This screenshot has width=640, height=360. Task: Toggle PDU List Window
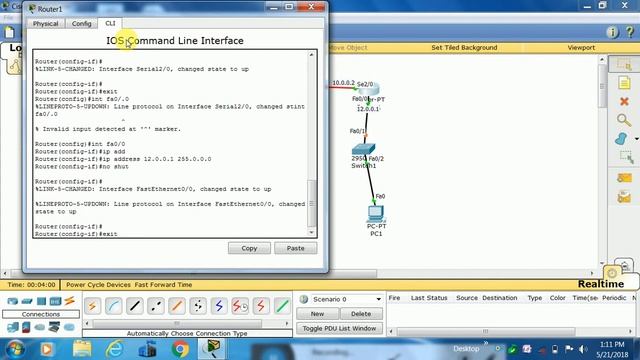(x=339, y=328)
